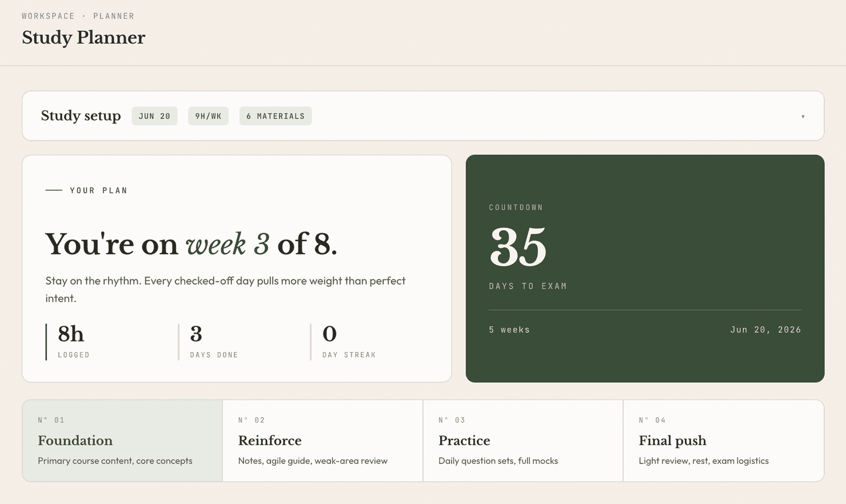Click Daily question sets description
The height and width of the screenshot is (504, 846).
498,461
